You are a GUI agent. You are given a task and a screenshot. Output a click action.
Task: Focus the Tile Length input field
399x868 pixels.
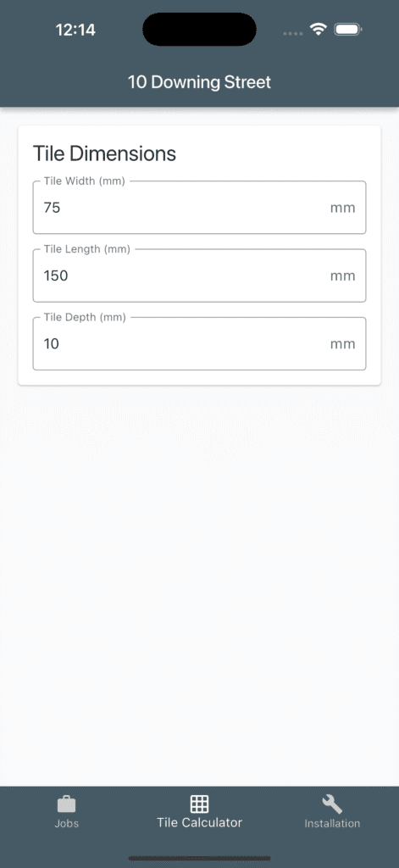pyautogui.click(x=199, y=275)
